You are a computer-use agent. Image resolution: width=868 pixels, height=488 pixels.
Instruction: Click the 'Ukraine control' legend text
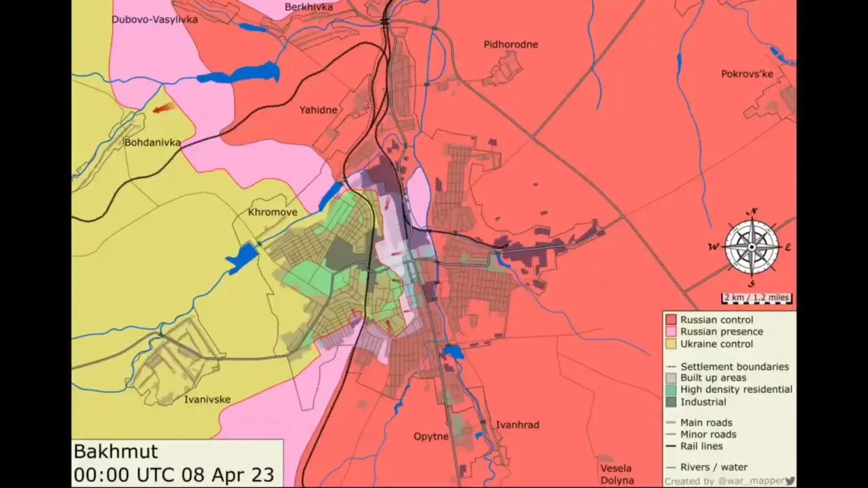tap(717, 344)
